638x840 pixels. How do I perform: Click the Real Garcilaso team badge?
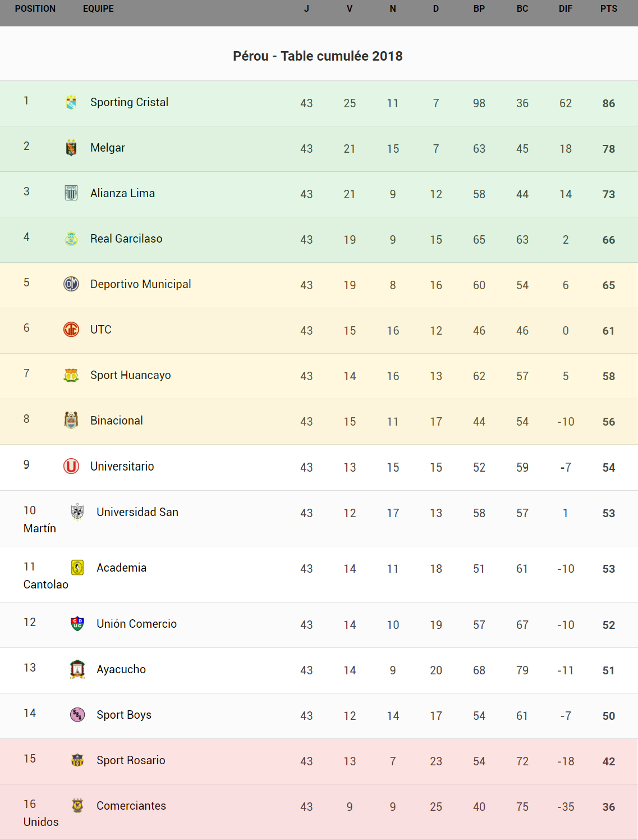(x=71, y=239)
